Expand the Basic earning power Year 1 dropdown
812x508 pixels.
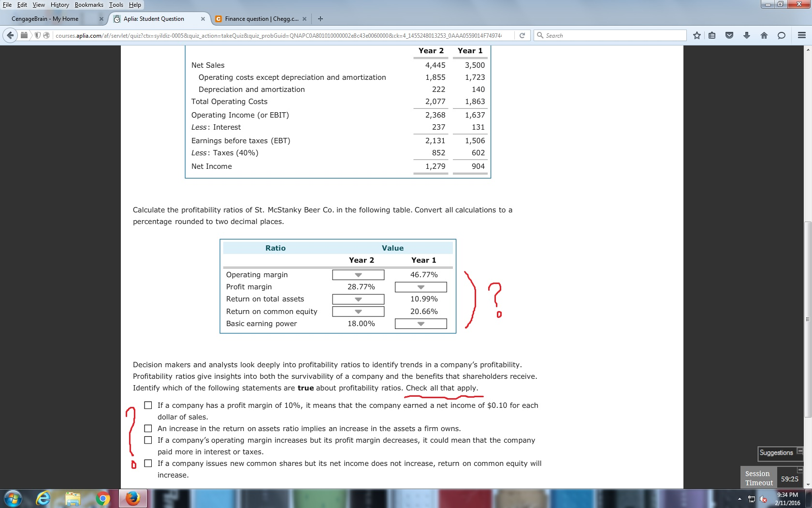pyautogui.click(x=420, y=324)
